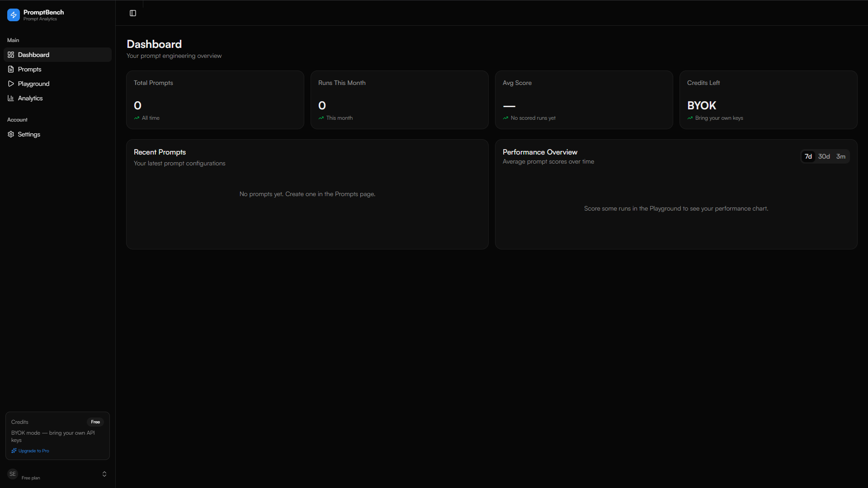Viewport: 868px width, 488px height.
Task: Click the SE profile avatar circle
Action: (12, 474)
